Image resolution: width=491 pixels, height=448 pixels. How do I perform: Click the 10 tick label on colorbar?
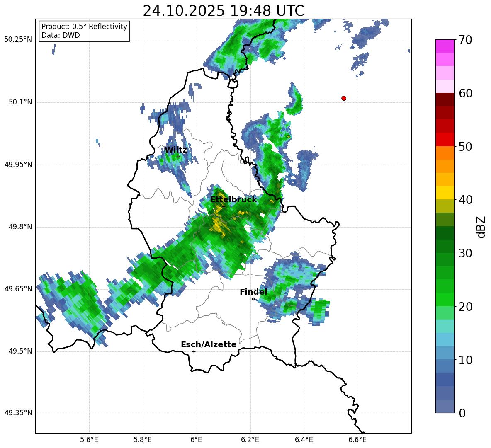[465, 360]
